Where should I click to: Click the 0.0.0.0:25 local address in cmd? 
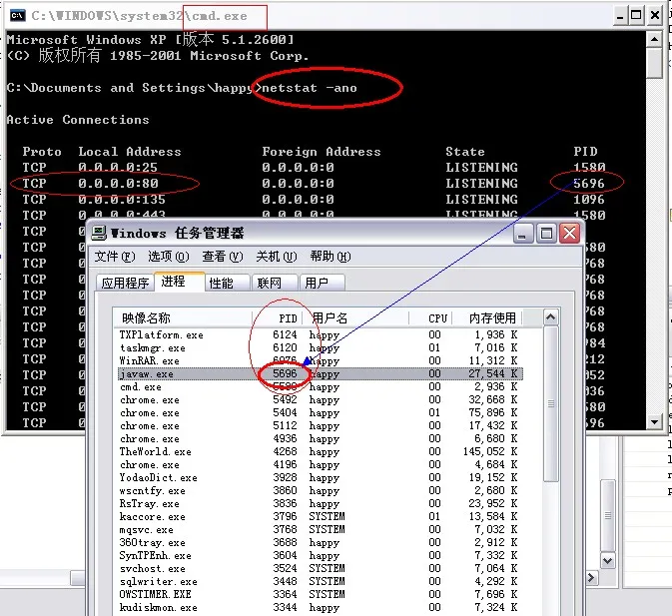pyautogui.click(x=118, y=167)
